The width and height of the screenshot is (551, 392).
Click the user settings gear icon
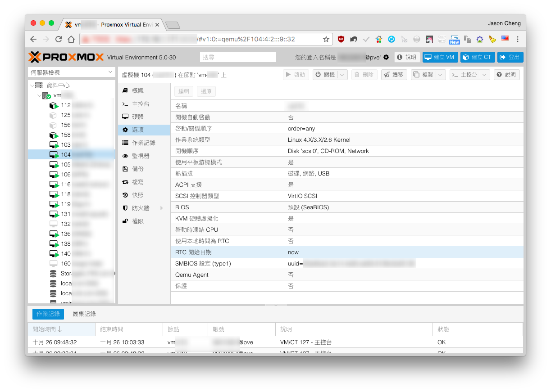(x=386, y=57)
